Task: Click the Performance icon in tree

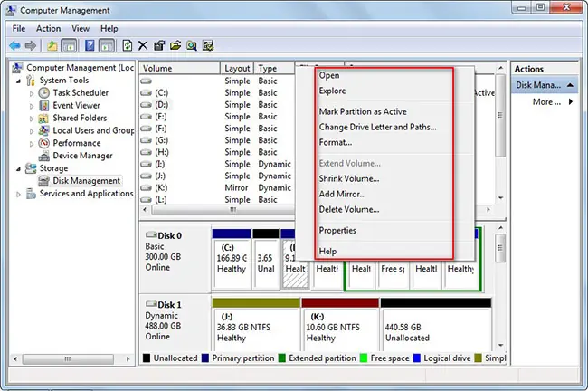Action: coord(44,143)
